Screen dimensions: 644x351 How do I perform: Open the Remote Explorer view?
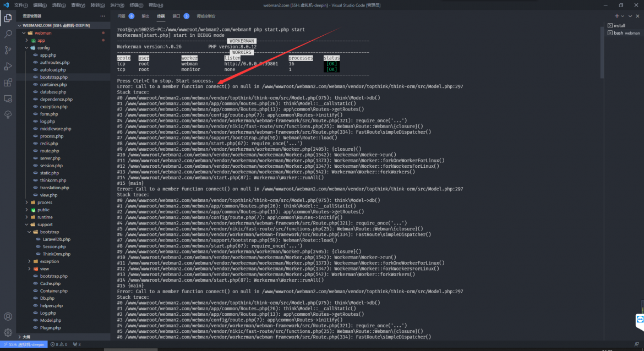tap(8, 98)
